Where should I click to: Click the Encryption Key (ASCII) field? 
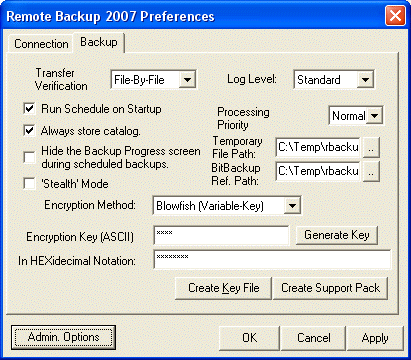click(221, 235)
